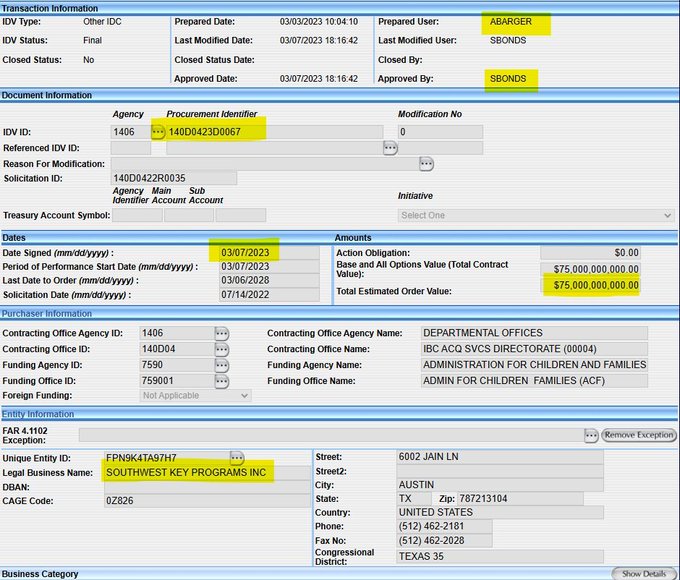Open the Contracting Office Agency ID lookup

point(220,333)
